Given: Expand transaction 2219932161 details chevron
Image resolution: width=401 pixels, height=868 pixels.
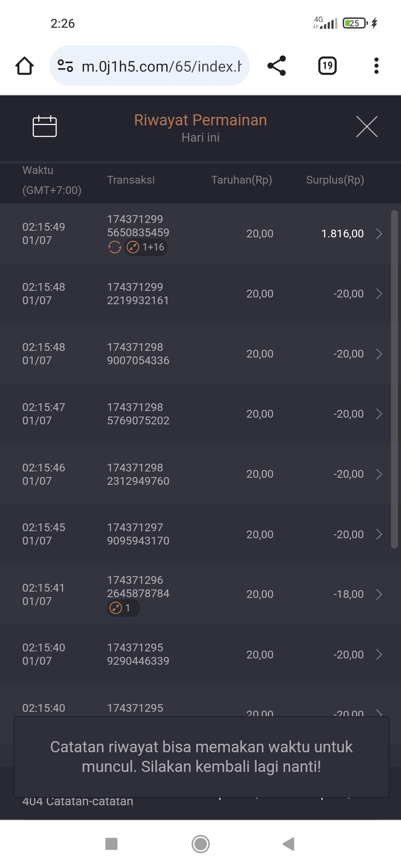Looking at the screenshot, I should (379, 294).
